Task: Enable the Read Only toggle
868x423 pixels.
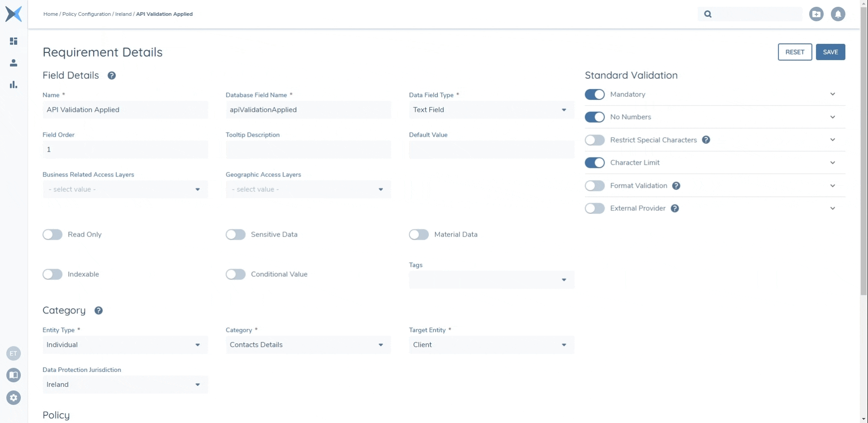Action: click(52, 234)
